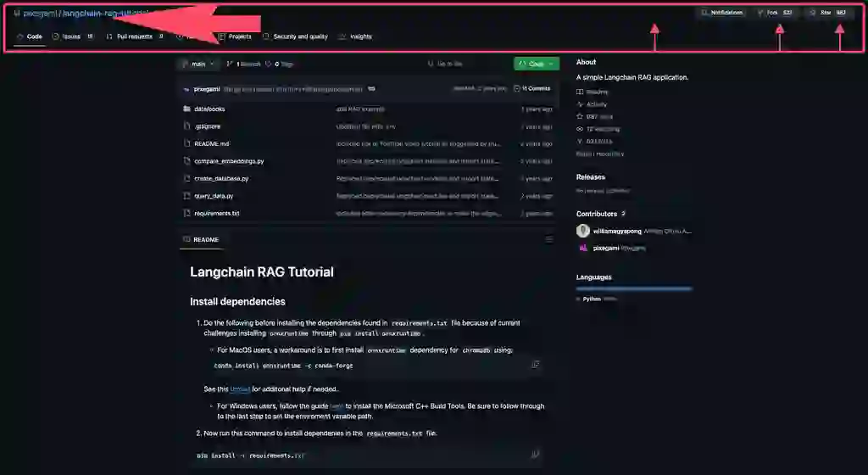Click the Pull requests tab icon
Image resolution: width=868 pixels, height=475 pixels.
point(109,36)
